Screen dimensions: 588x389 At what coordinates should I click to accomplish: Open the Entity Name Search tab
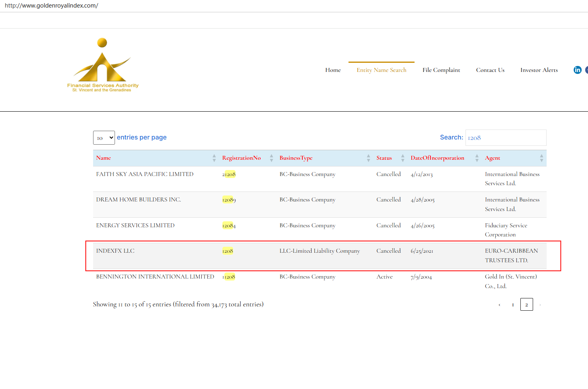pyautogui.click(x=381, y=70)
